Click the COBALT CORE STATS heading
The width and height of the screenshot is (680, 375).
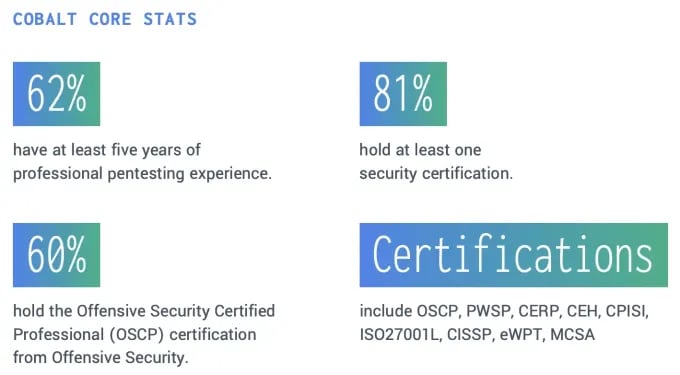pyautogui.click(x=105, y=19)
